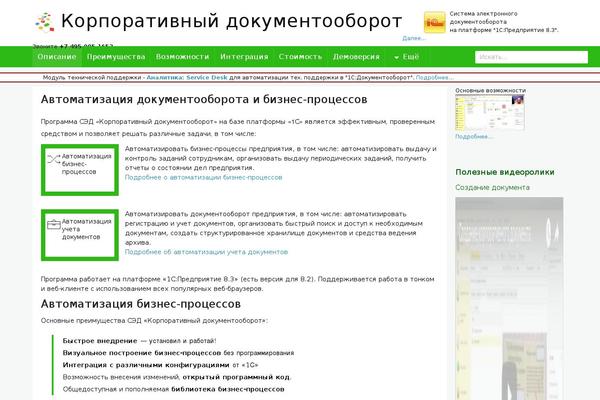Click Быстрое внедрение list item
This screenshot has width=600, height=400.
[x=139, y=341]
